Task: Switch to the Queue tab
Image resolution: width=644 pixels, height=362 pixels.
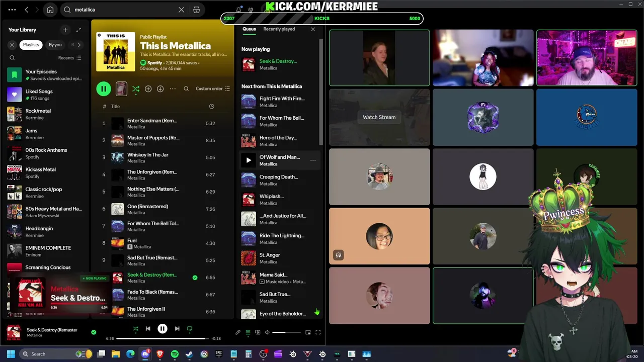Action: 249,29
